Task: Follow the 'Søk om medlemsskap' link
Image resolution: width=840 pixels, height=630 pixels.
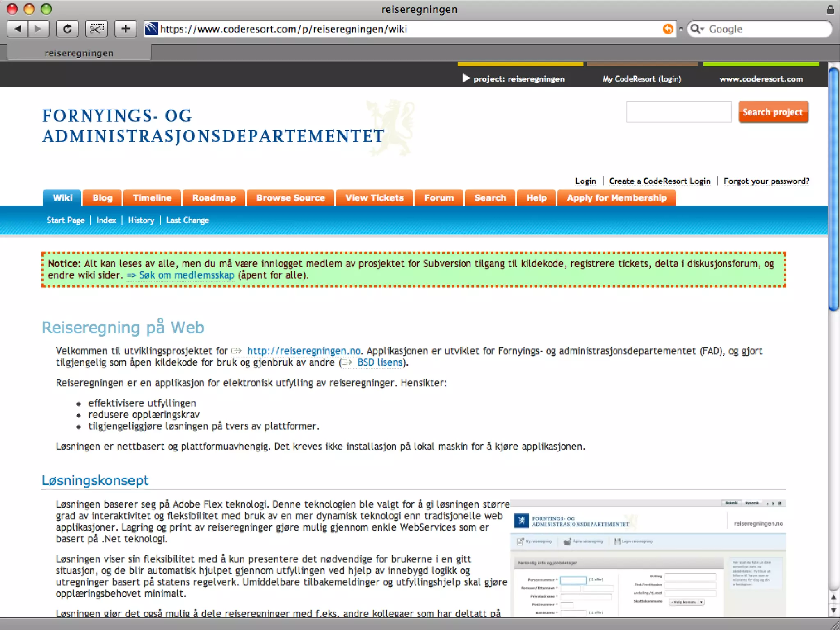Action: tap(186, 275)
